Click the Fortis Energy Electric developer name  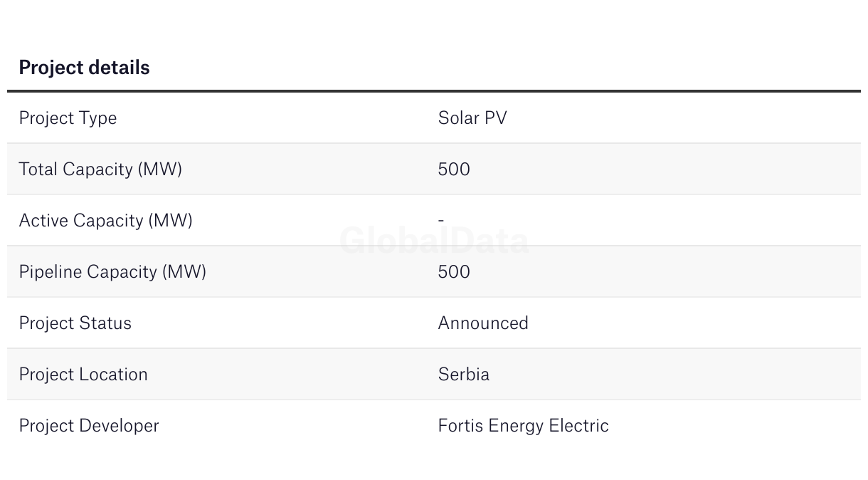click(523, 426)
